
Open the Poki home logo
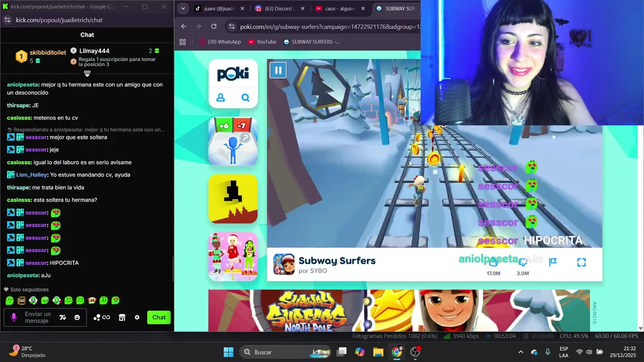coord(233,74)
